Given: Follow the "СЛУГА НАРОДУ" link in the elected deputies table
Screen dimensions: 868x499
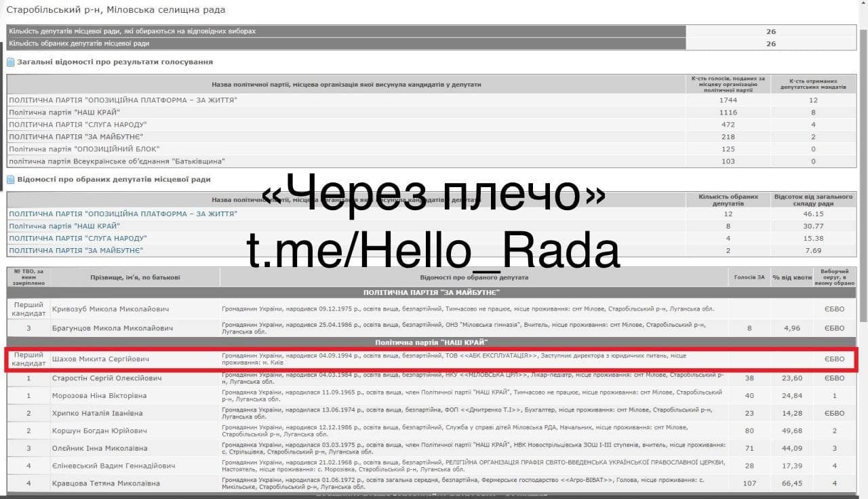Looking at the screenshot, I should click(77, 238).
